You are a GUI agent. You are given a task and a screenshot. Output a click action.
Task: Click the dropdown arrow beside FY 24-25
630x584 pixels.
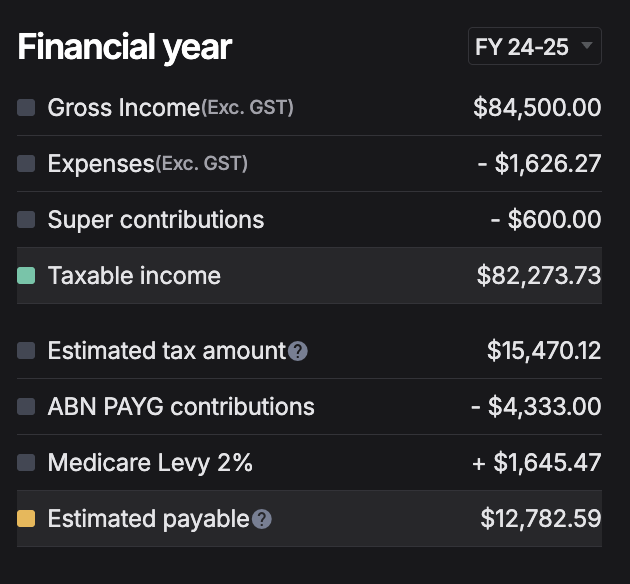coord(587,45)
